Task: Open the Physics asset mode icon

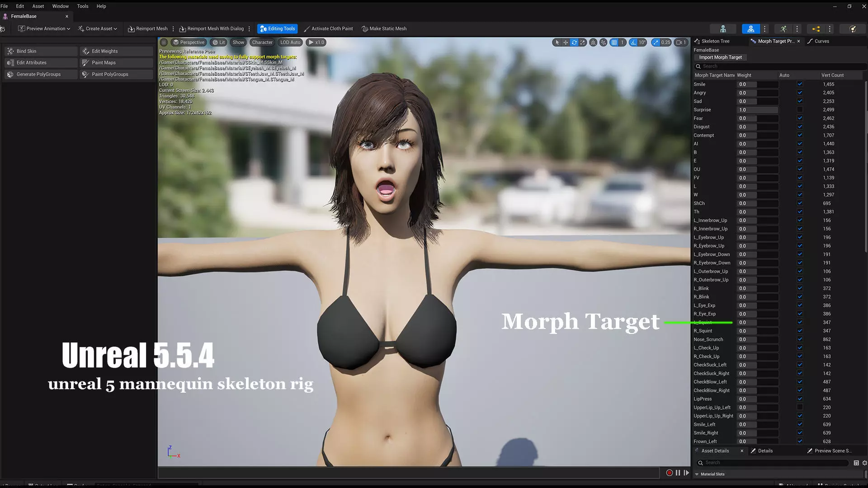Action: [853, 28]
